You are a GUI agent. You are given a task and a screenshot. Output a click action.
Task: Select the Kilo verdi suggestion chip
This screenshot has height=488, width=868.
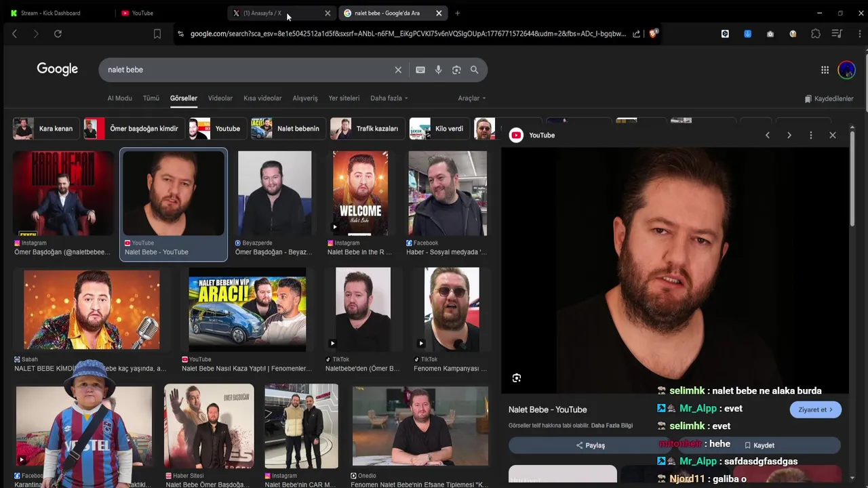(439, 129)
